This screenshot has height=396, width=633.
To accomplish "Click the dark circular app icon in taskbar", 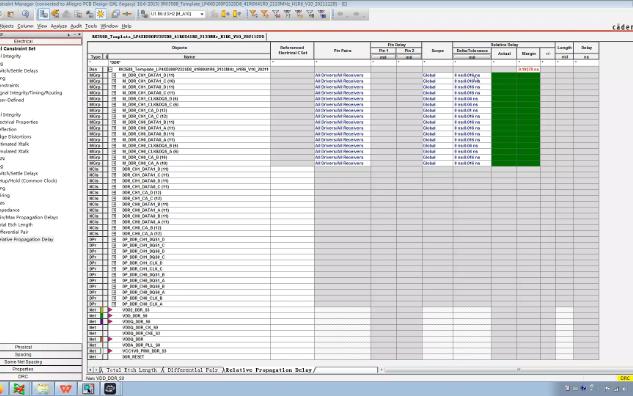I will (110, 388).
